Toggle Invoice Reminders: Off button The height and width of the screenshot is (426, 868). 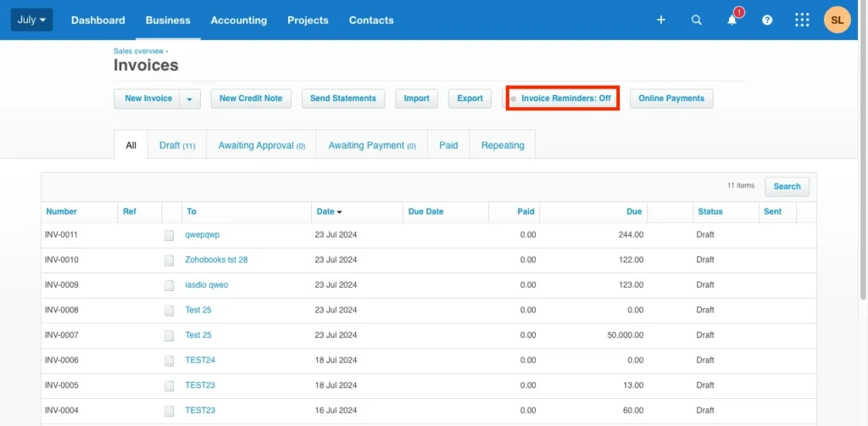click(x=563, y=98)
